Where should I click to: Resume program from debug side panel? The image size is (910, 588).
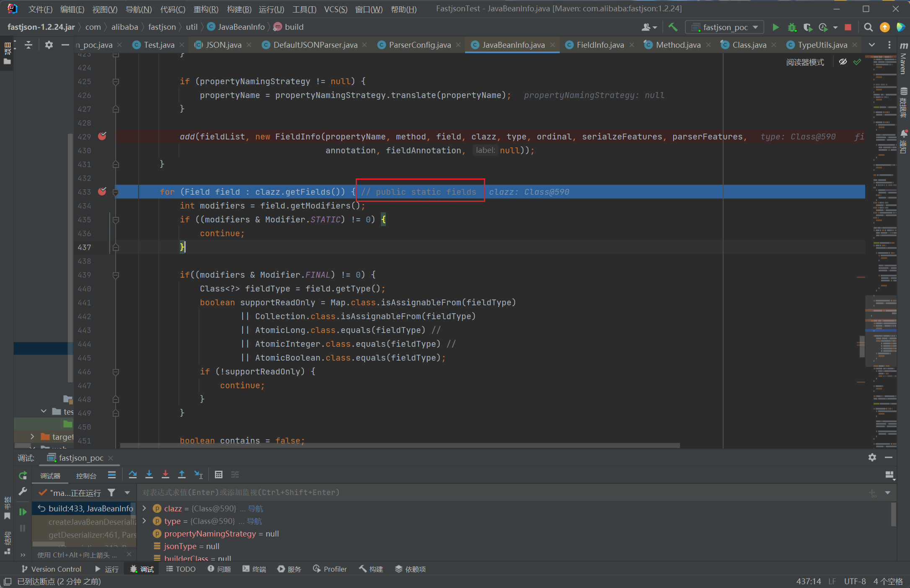click(23, 512)
